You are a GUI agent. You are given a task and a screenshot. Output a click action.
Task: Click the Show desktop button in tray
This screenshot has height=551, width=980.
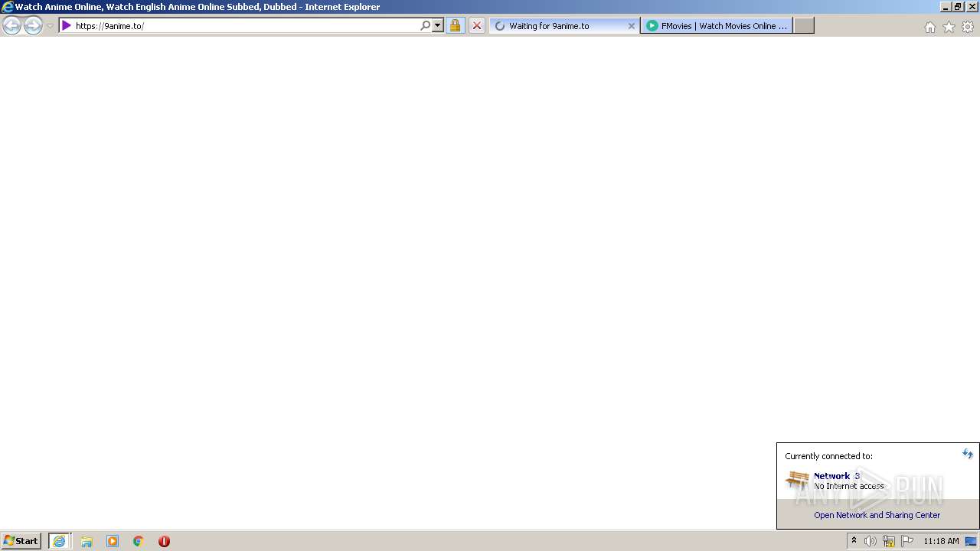972,541
